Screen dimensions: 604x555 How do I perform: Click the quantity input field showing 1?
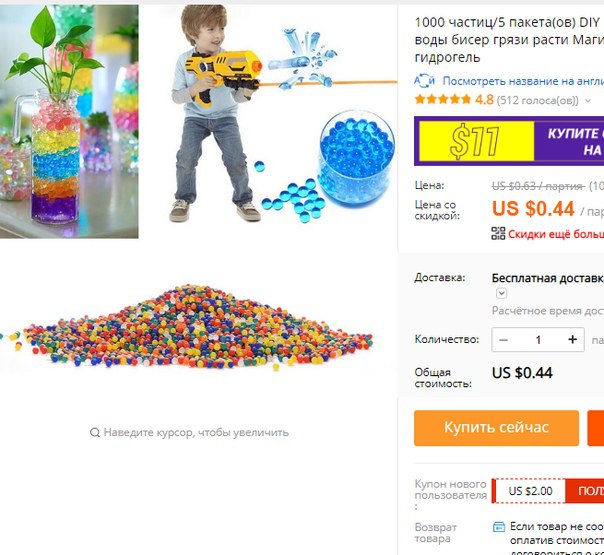tap(538, 340)
